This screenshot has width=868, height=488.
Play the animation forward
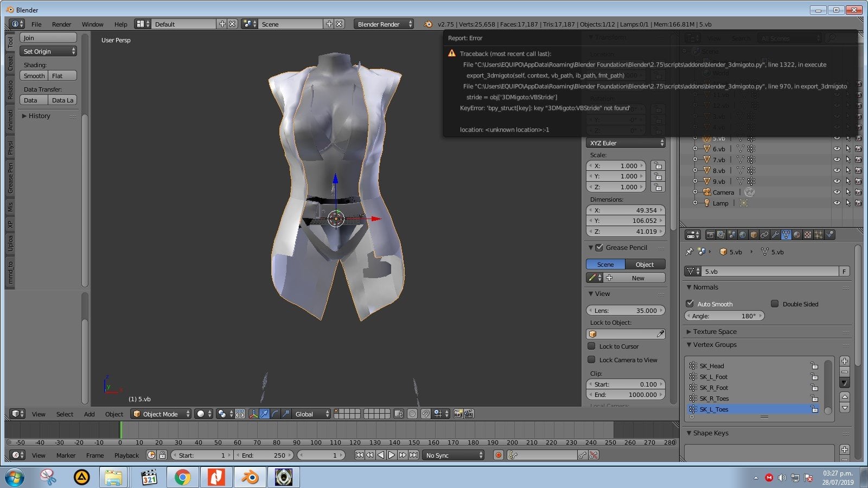pyautogui.click(x=392, y=455)
